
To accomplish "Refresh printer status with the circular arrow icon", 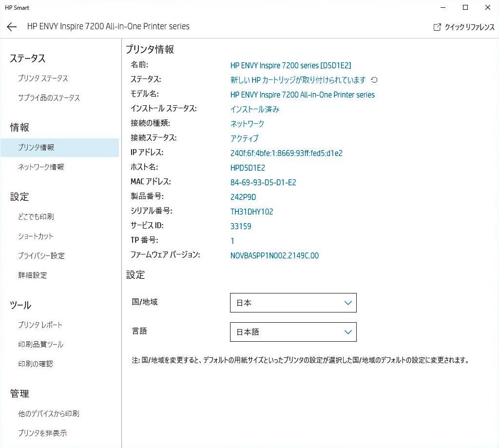I will [374, 80].
